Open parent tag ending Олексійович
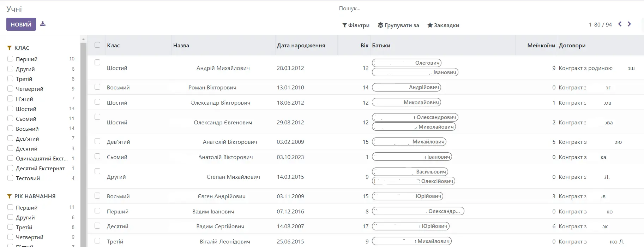The height and width of the screenshot is (247, 644). click(x=414, y=181)
